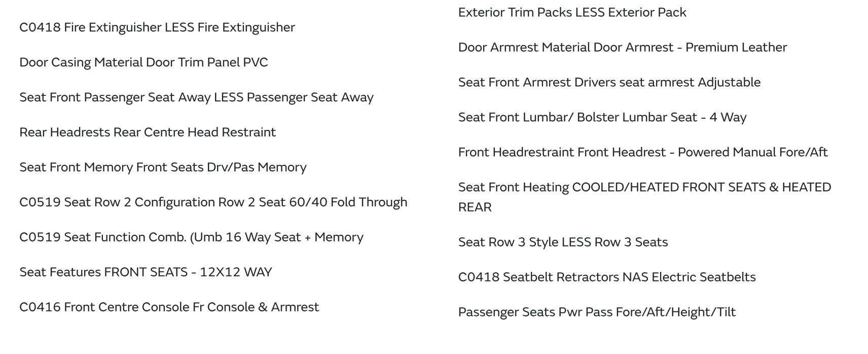
Task: Select Drivers seat armrest Adjustable entry
Action: [x=609, y=83]
